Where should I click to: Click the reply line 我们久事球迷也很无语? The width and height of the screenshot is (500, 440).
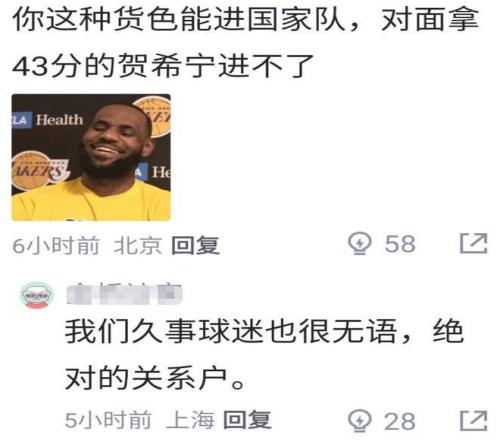(x=231, y=331)
